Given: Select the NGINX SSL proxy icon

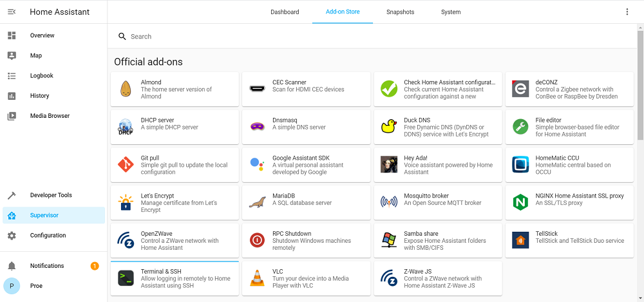Looking at the screenshot, I should [x=520, y=203].
